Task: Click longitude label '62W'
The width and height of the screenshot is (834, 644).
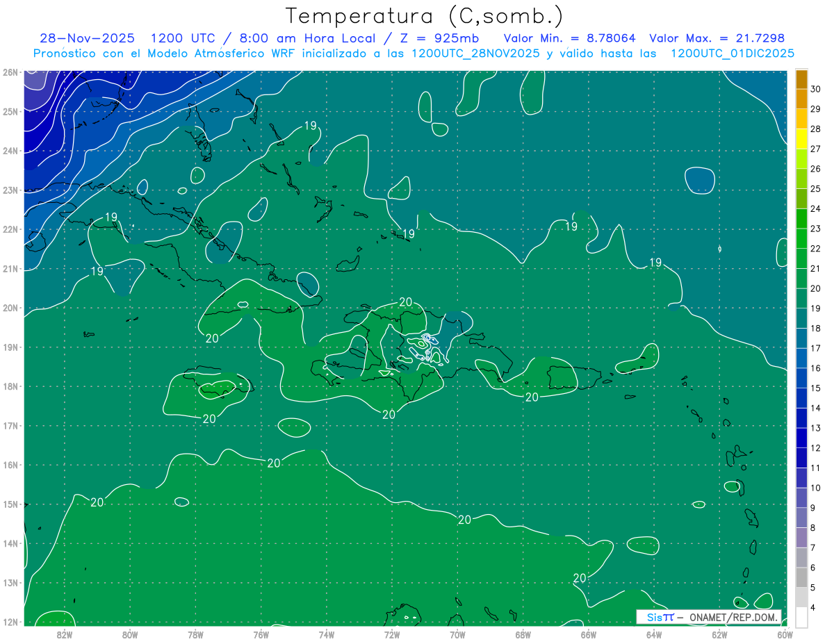Action: (719, 635)
